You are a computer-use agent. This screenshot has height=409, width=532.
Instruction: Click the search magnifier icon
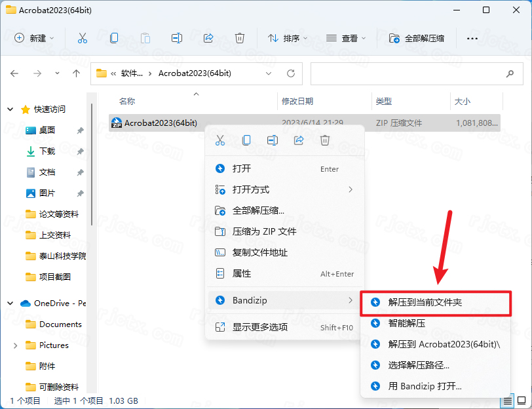pos(510,73)
